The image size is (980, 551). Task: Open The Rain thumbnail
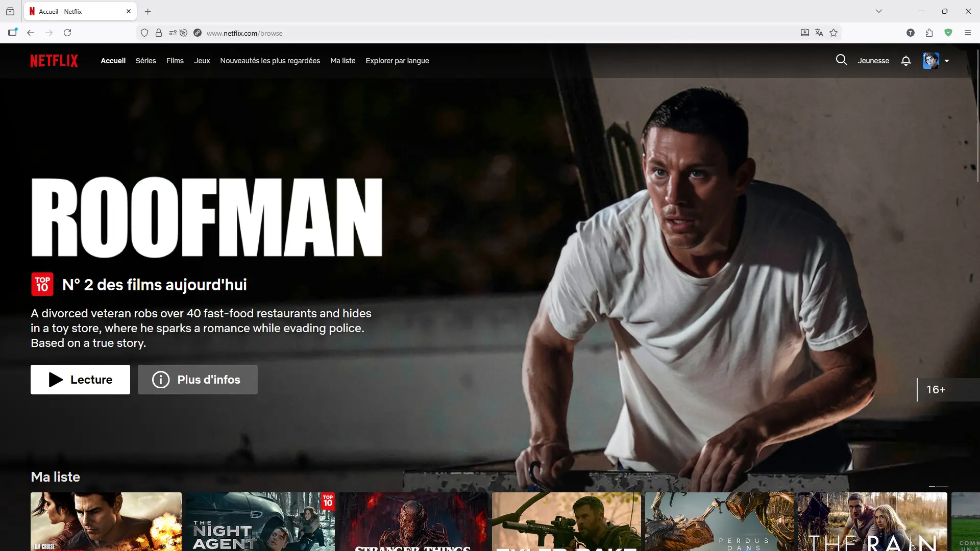pos(873,521)
